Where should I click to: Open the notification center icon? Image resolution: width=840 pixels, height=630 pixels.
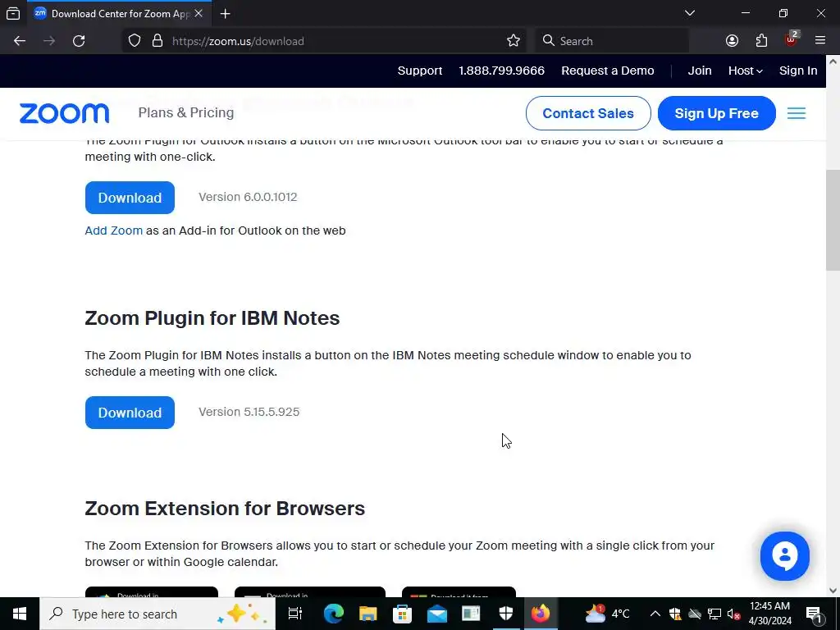[814, 614]
